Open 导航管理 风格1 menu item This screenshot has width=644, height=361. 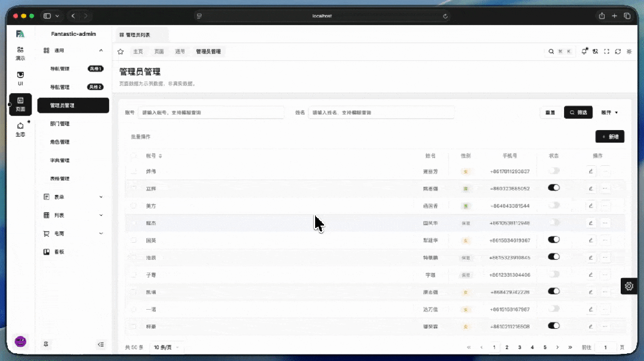pos(73,69)
